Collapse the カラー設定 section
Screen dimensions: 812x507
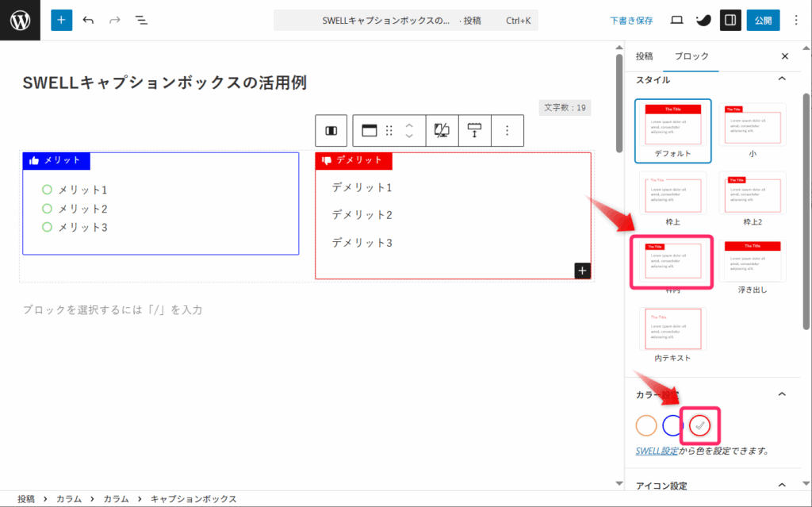coord(781,394)
